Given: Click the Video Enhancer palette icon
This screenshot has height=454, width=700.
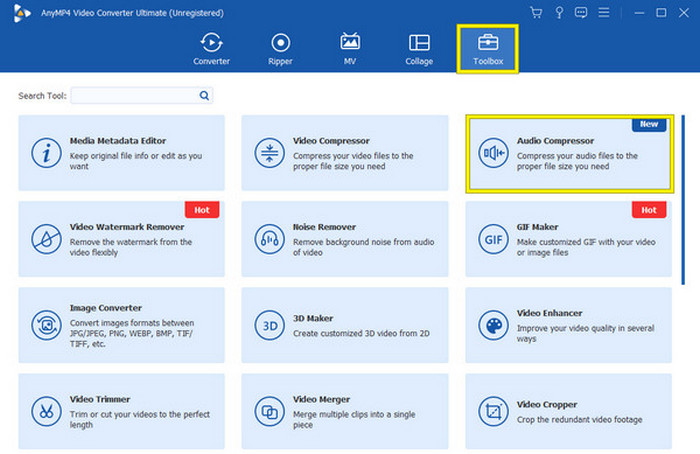Looking at the screenshot, I should click(493, 325).
